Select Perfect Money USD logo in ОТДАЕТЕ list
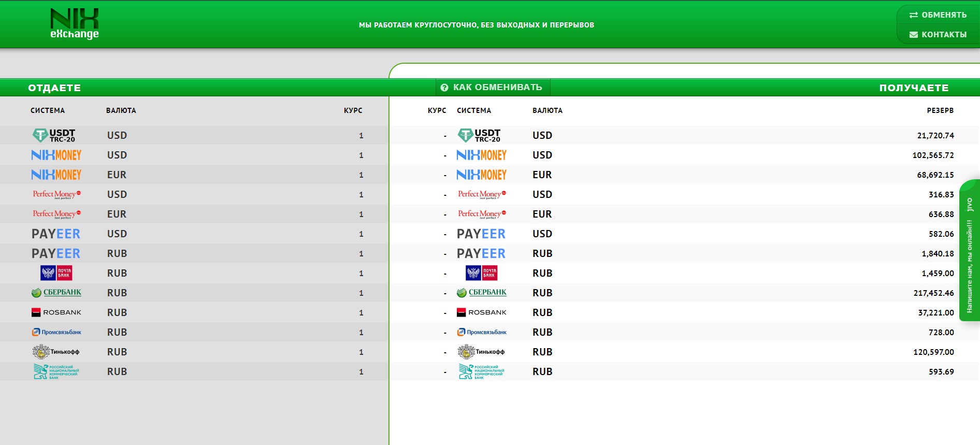The image size is (980, 445). [56, 194]
